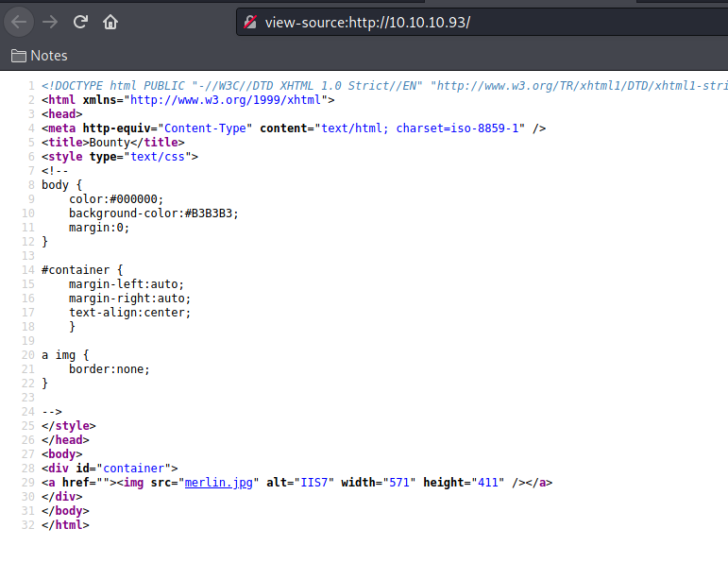Focus the view-source URL address bar
The height and width of the screenshot is (563, 728).
(x=483, y=22)
